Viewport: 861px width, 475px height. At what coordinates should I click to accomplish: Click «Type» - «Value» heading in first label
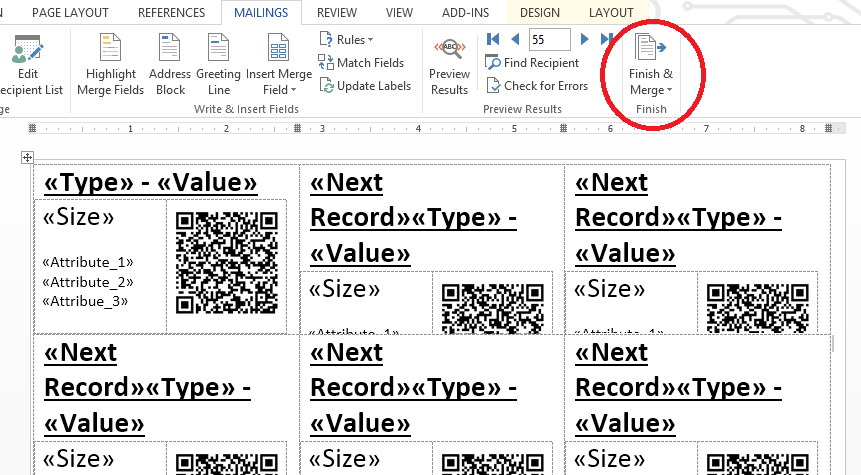click(150, 182)
